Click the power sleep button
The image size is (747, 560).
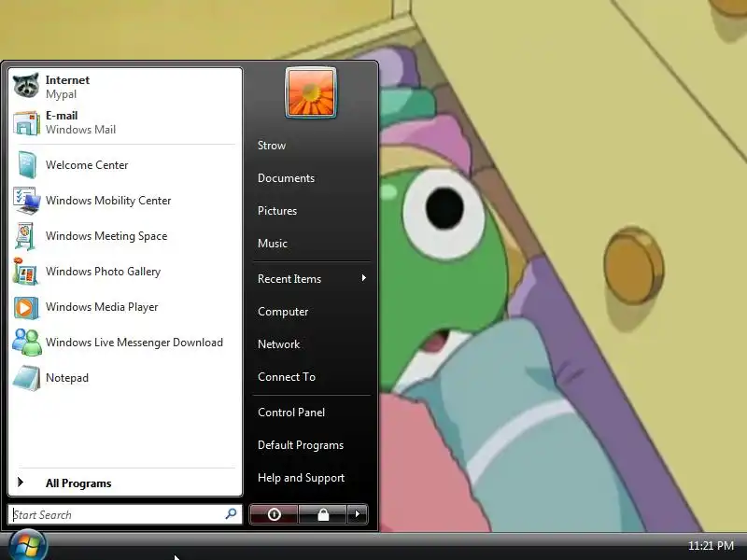click(x=274, y=514)
